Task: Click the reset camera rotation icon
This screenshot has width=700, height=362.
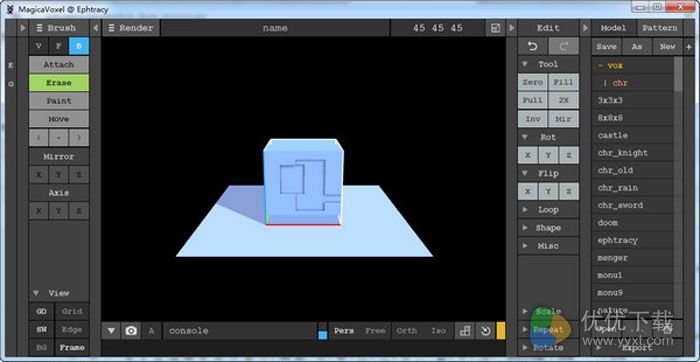Action: click(x=485, y=331)
